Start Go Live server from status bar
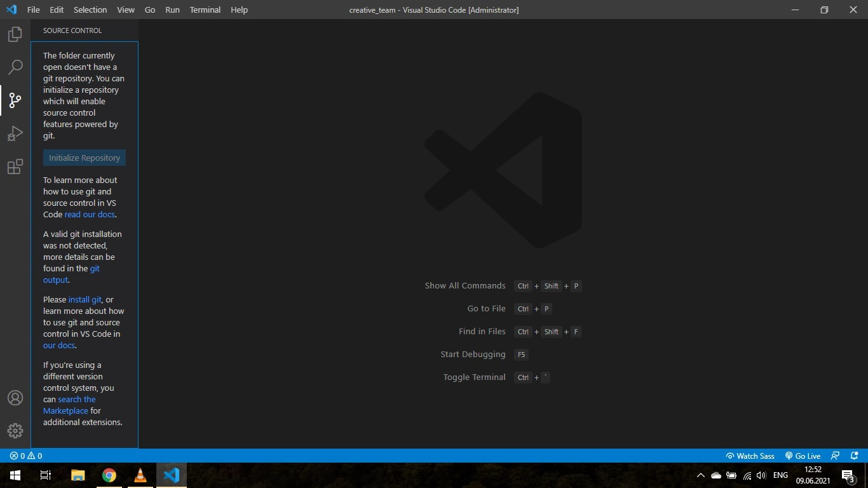 803,456
